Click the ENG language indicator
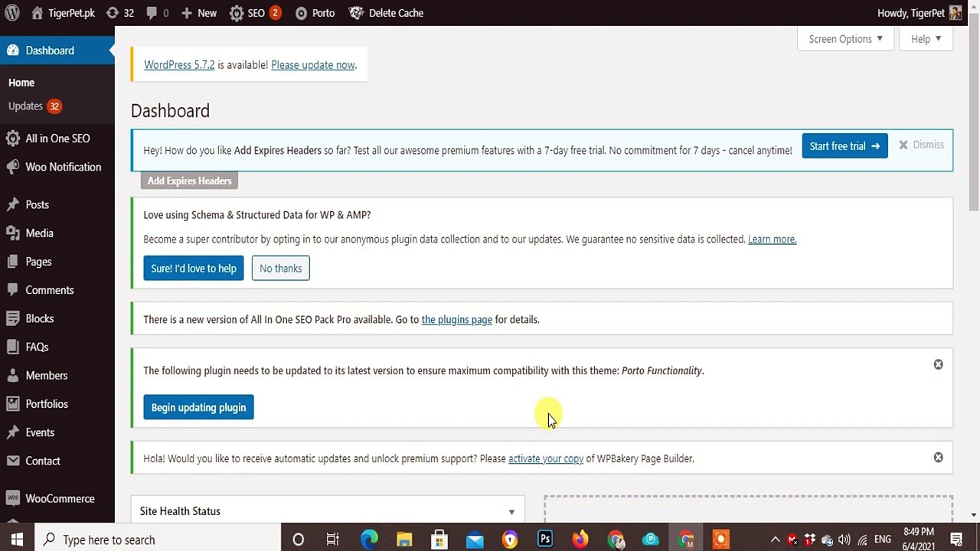Image resolution: width=980 pixels, height=551 pixels. tap(883, 540)
